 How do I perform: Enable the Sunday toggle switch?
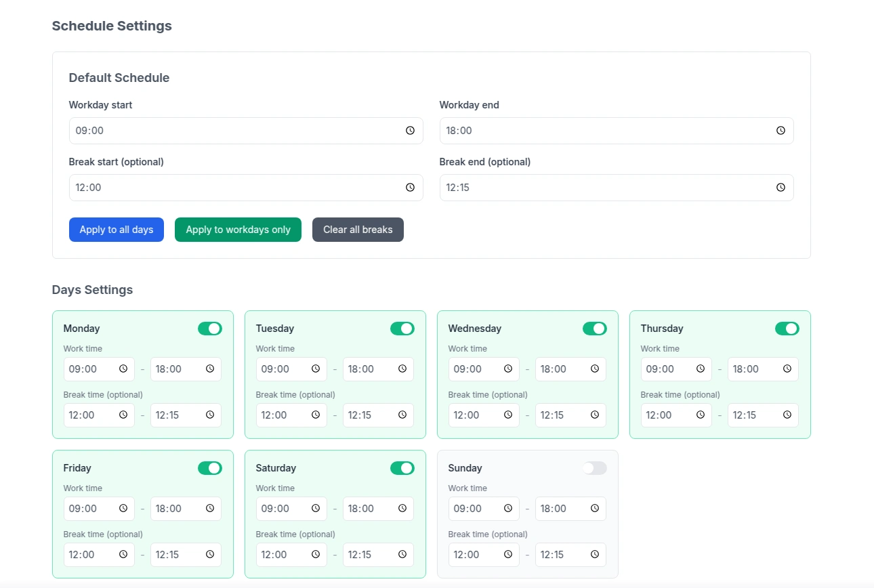[x=595, y=468]
